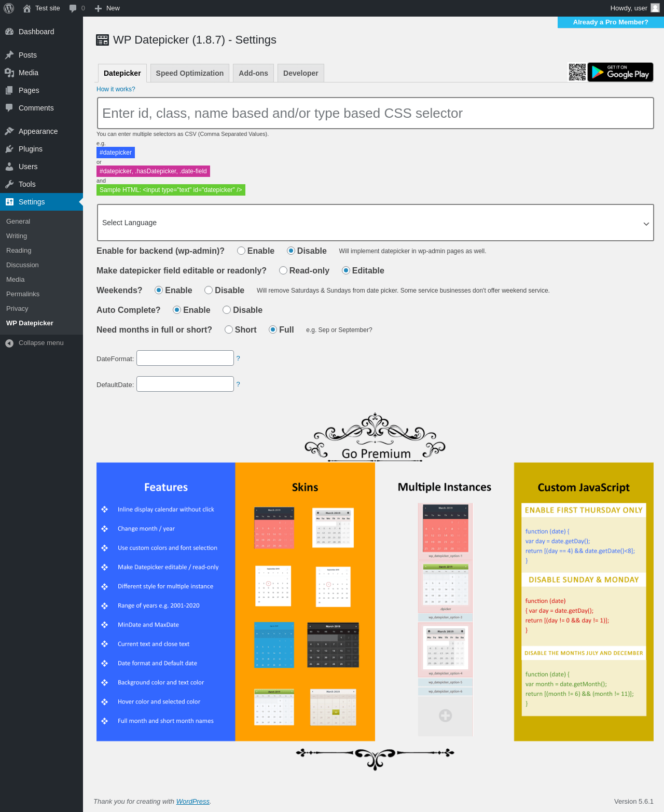
Task: Click the Collapse menu arrow icon
Action: 9,343
